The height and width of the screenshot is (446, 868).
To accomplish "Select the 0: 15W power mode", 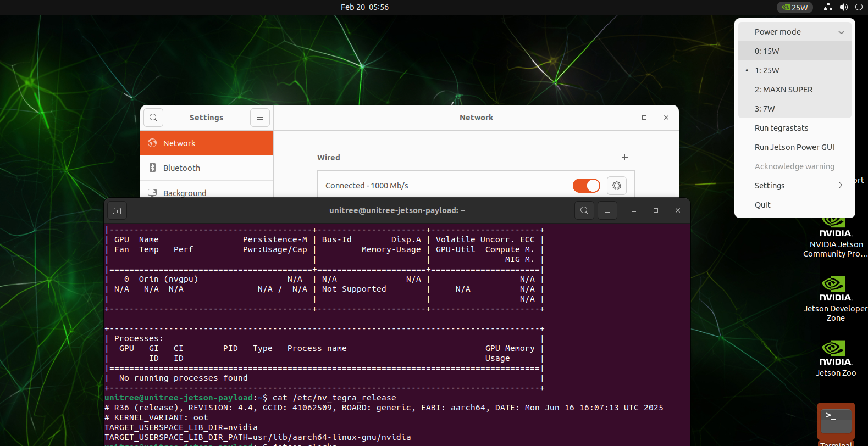I will (767, 51).
